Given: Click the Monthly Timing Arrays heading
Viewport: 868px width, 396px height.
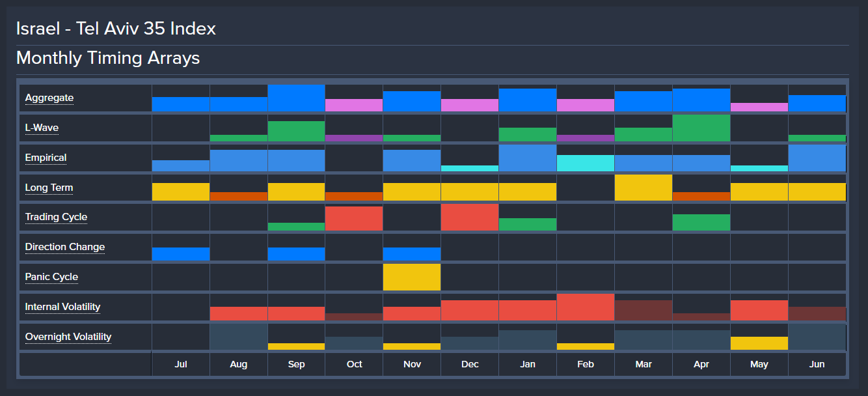Looking at the screenshot, I should (108, 58).
